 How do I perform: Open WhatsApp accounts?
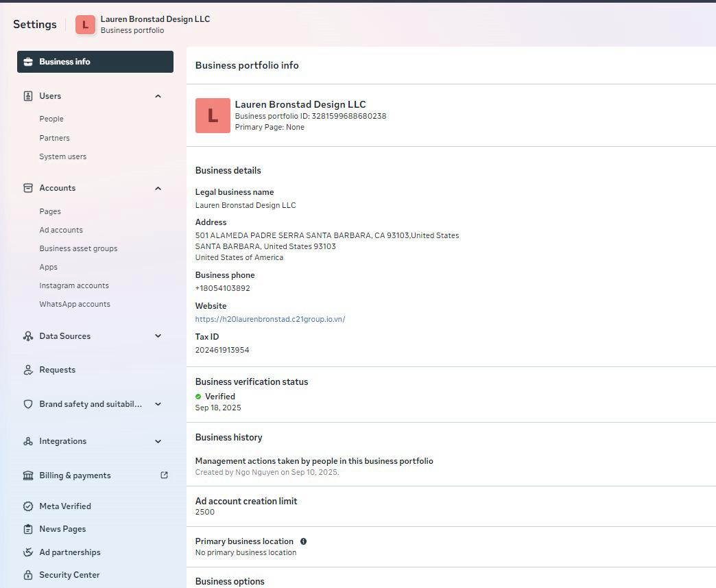(75, 304)
